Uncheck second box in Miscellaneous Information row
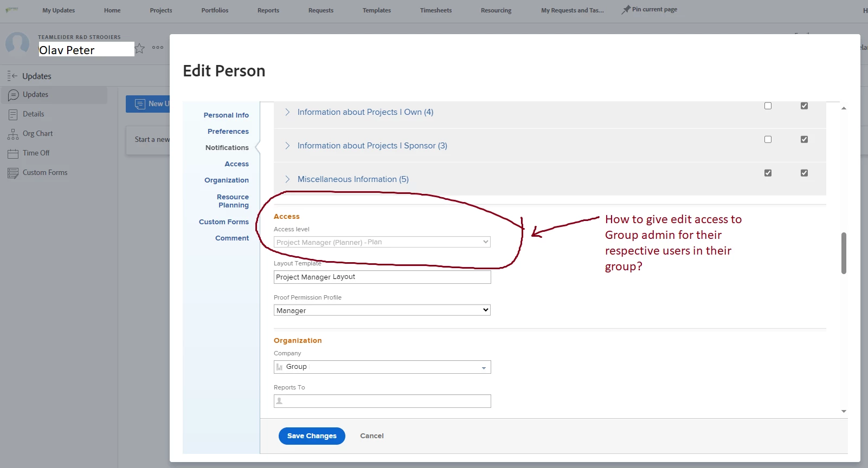This screenshot has width=868, height=468. pyautogui.click(x=804, y=173)
